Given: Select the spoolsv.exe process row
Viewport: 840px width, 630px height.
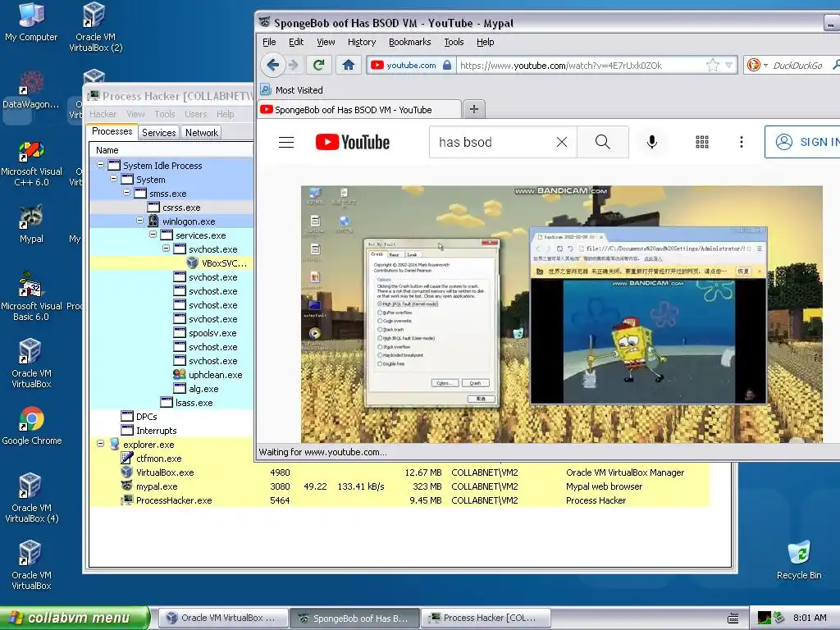Looking at the screenshot, I should pyautogui.click(x=171, y=333).
